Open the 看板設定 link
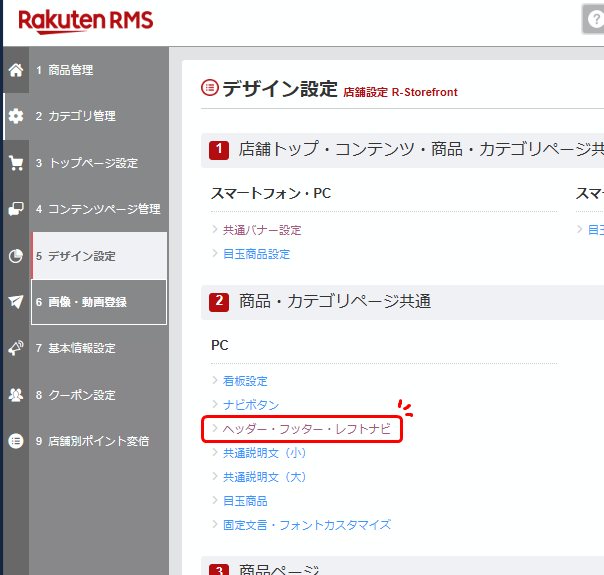The height and width of the screenshot is (575, 604). 245,381
